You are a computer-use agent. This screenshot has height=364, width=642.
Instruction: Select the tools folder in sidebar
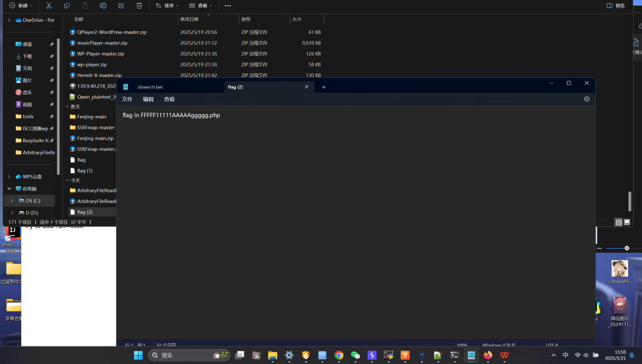28,117
